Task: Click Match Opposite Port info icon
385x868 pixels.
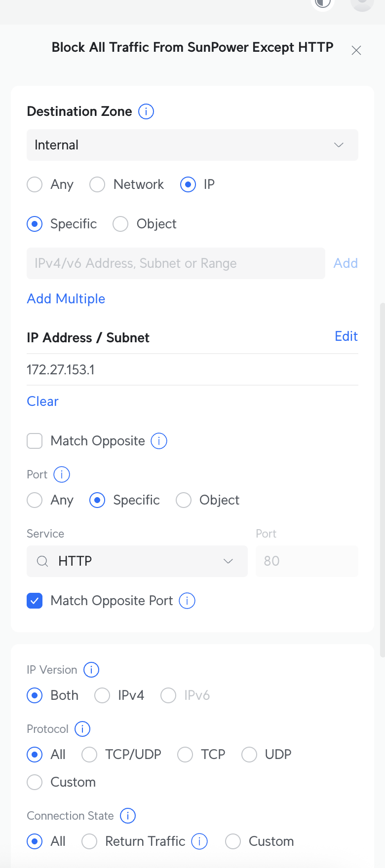Action: pyautogui.click(x=187, y=601)
